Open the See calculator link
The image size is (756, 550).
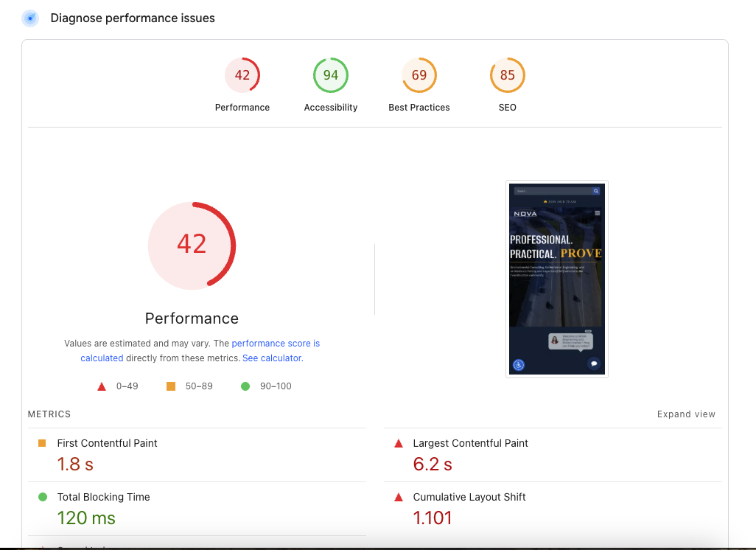272,358
